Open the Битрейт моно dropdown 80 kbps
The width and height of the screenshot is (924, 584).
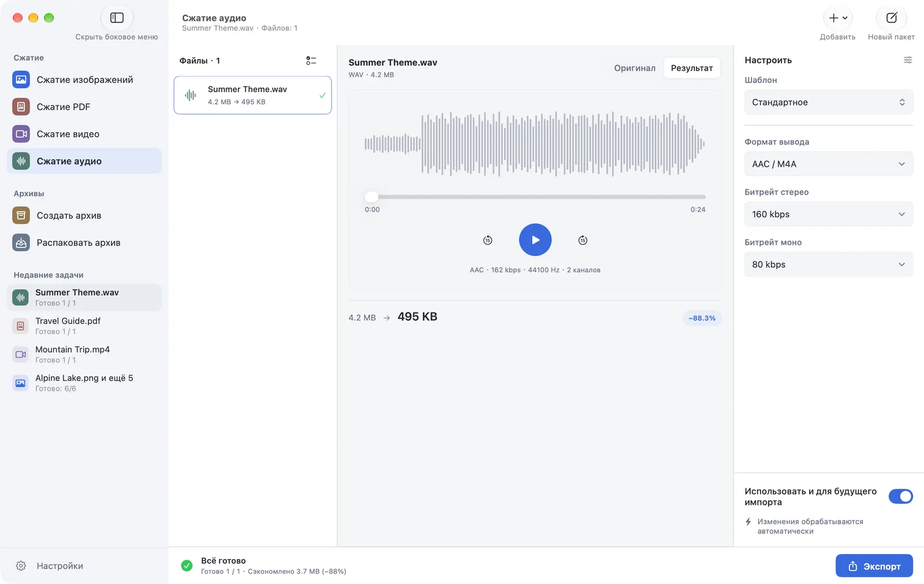pos(829,264)
